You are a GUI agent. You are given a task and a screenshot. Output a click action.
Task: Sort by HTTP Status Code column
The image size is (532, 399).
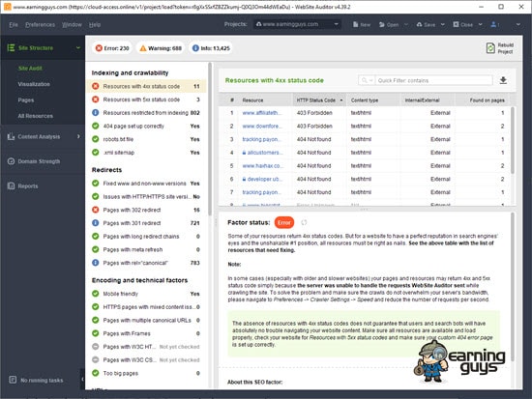(319, 100)
